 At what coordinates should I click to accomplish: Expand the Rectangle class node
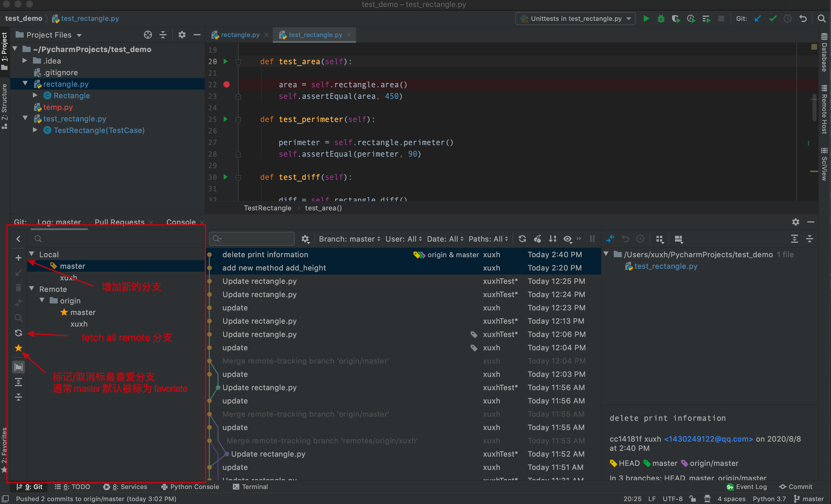pyautogui.click(x=35, y=95)
